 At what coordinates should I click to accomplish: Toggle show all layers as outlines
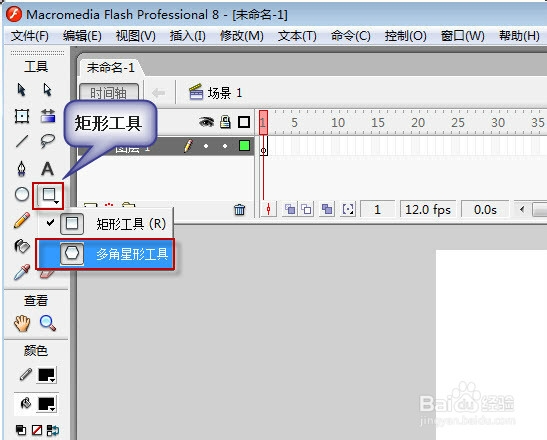coord(244,122)
